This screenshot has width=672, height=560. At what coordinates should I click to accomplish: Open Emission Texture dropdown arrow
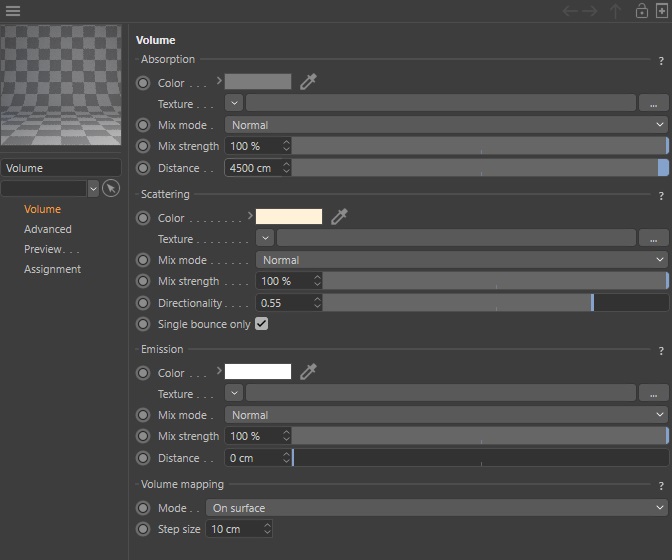234,393
